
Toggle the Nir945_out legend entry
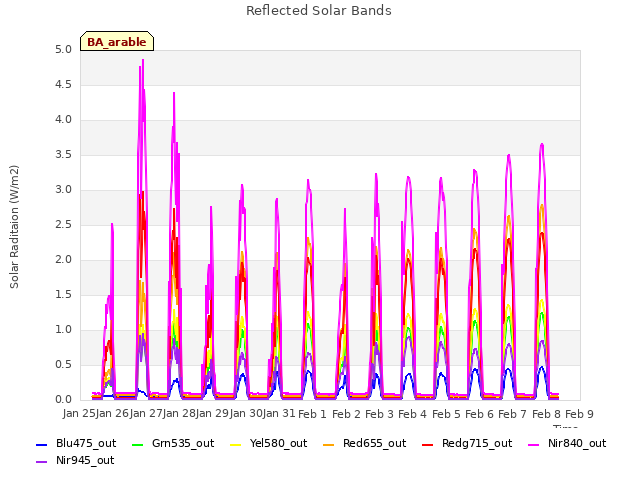coord(75,461)
